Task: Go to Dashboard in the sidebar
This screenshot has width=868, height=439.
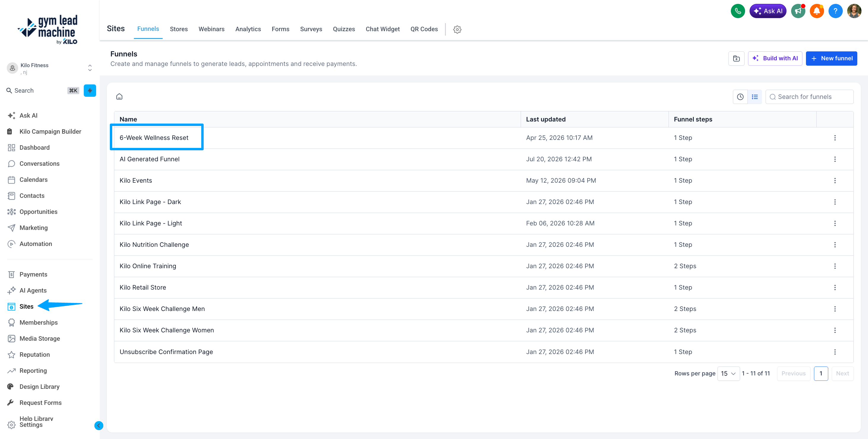Action: tap(34, 148)
